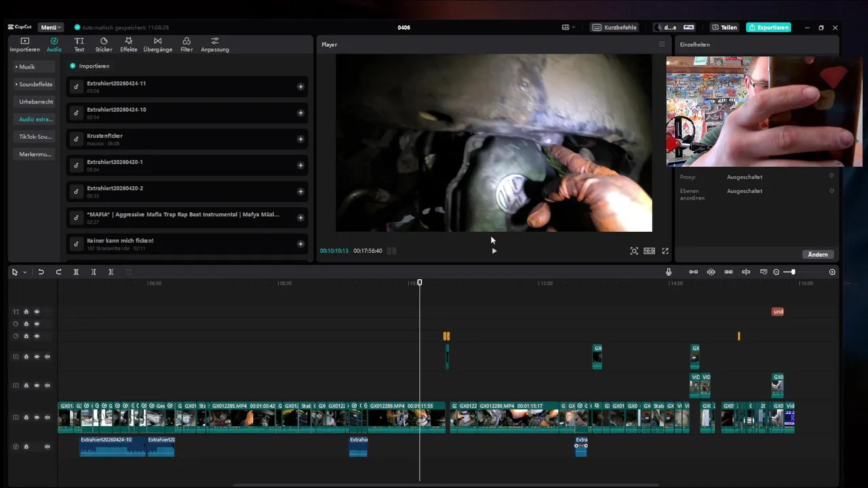
Task: Expand the Soundeffekte category
Action: 33,84
